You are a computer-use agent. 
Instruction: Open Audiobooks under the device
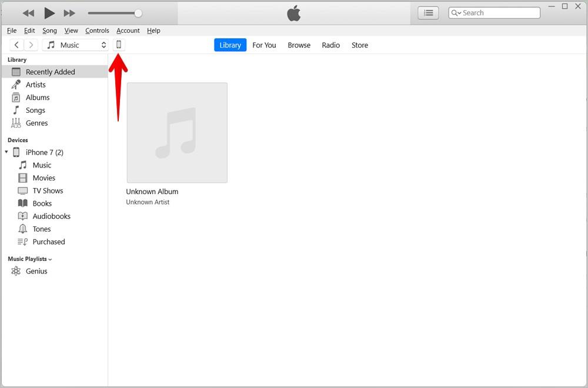tap(55, 216)
